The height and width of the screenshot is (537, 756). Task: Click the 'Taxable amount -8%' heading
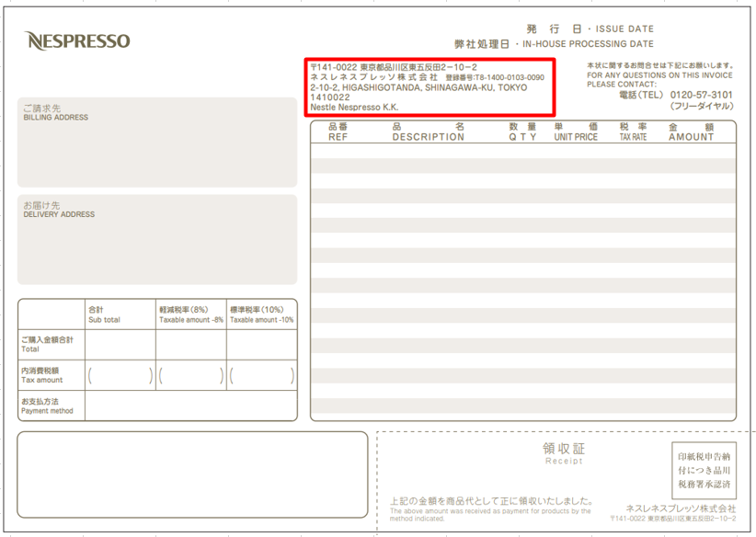click(191, 320)
